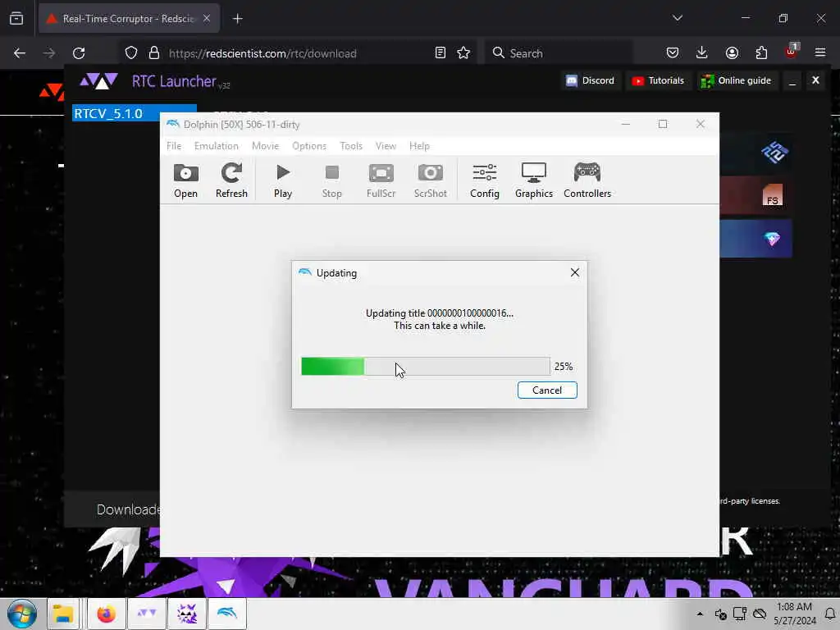Open a new Firefox tab
This screenshot has height=630, width=840.
(237, 19)
